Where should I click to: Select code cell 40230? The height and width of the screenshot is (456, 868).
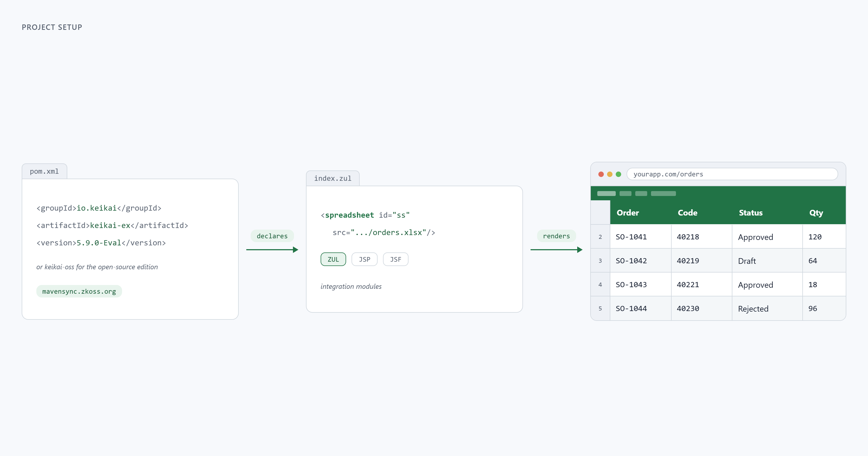[x=701, y=309]
